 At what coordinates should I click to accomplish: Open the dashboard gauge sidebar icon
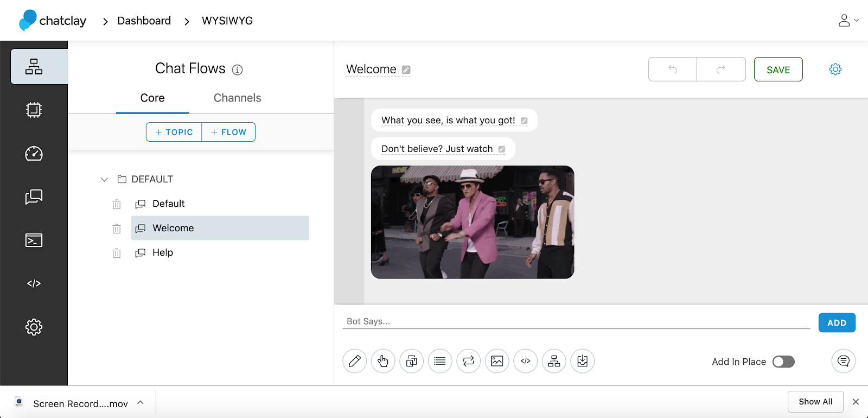34,154
